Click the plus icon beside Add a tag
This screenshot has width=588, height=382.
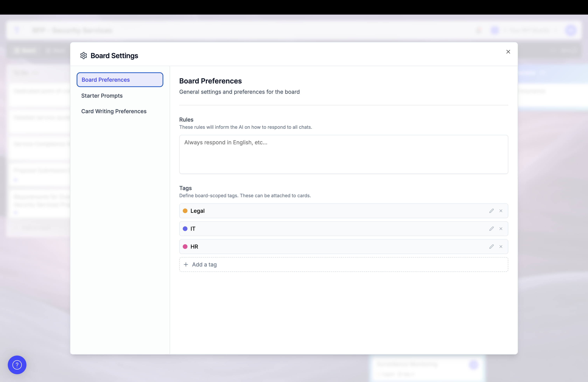click(186, 264)
